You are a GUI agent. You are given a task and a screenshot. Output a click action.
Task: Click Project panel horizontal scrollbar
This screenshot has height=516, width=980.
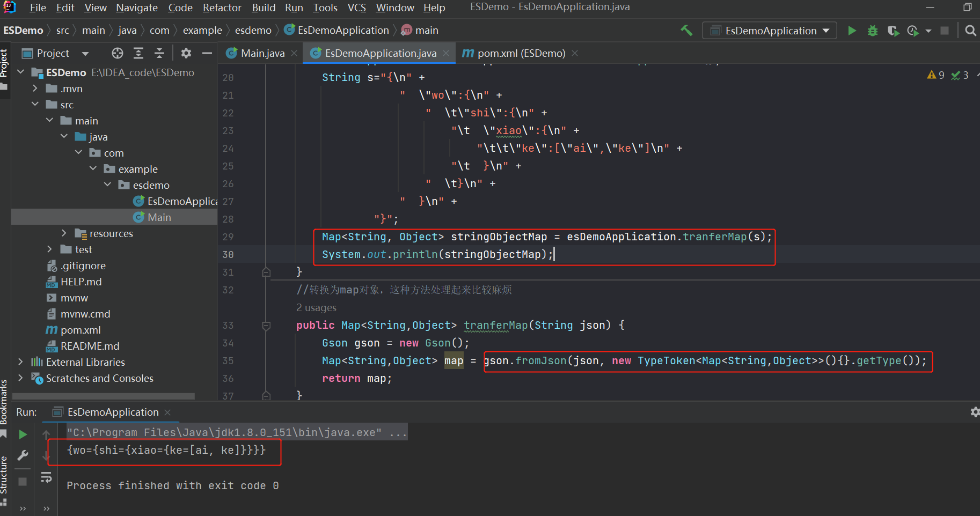104,396
